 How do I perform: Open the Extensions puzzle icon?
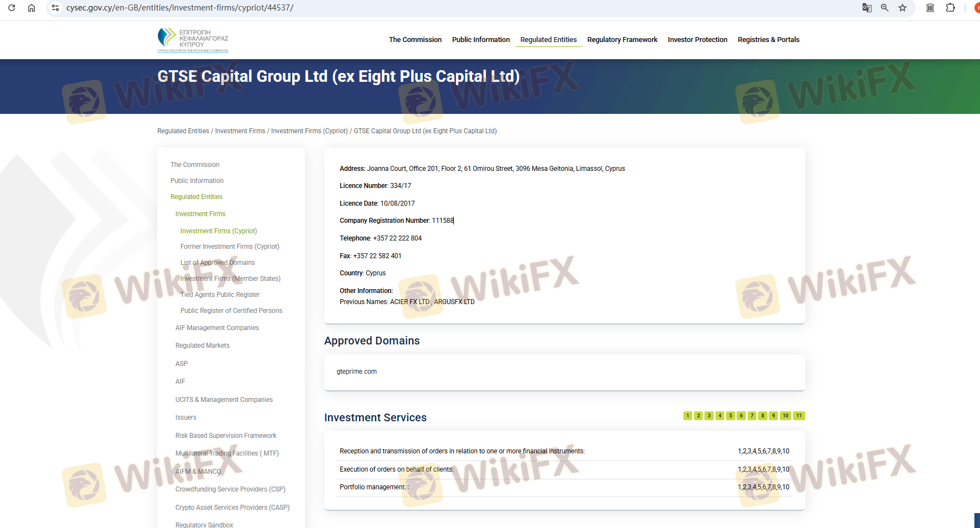[x=950, y=8]
